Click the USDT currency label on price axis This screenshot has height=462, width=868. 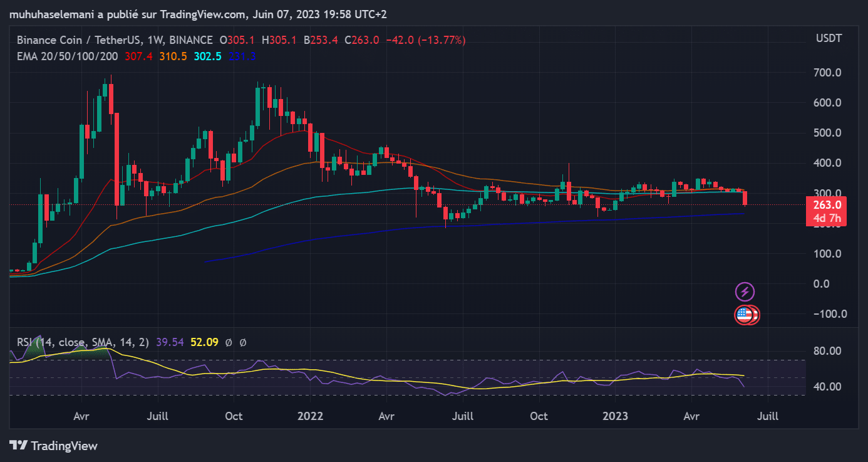(x=829, y=39)
